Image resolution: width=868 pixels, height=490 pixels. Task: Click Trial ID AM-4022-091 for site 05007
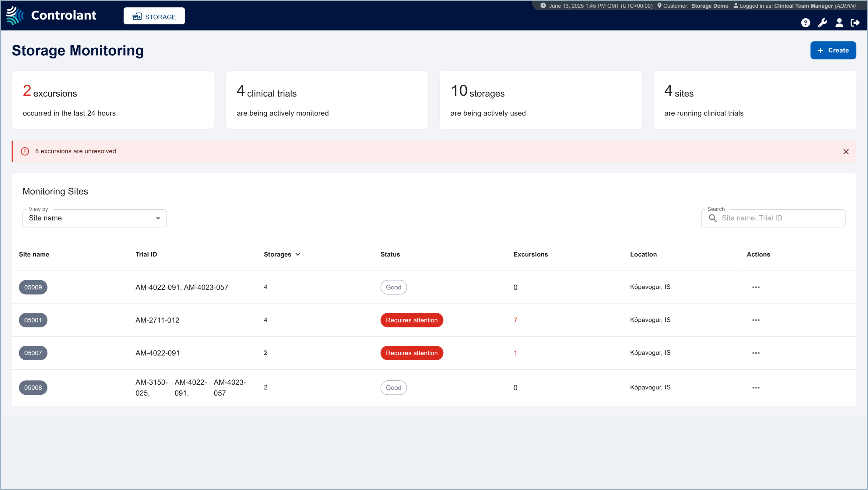click(x=157, y=353)
